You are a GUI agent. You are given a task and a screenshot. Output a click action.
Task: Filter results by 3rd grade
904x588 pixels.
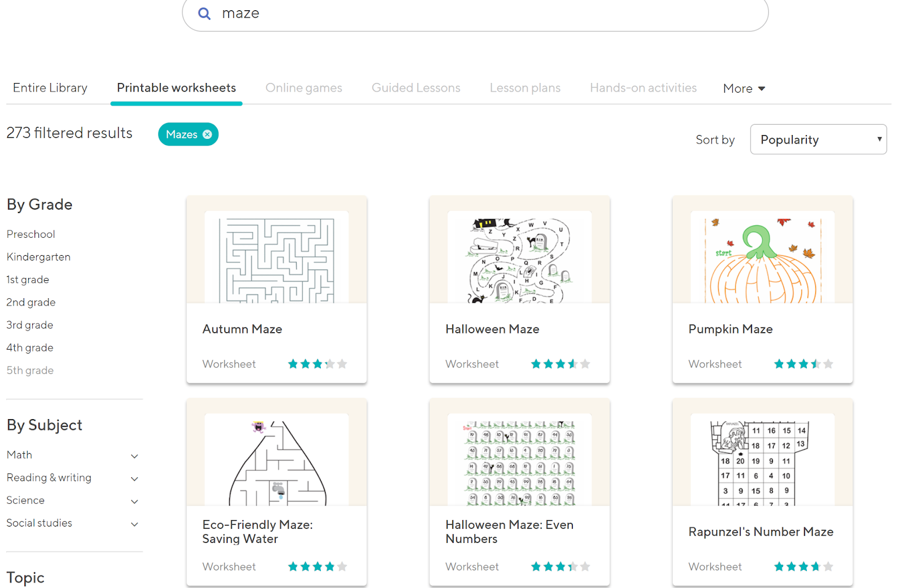(x=30, y=325)
